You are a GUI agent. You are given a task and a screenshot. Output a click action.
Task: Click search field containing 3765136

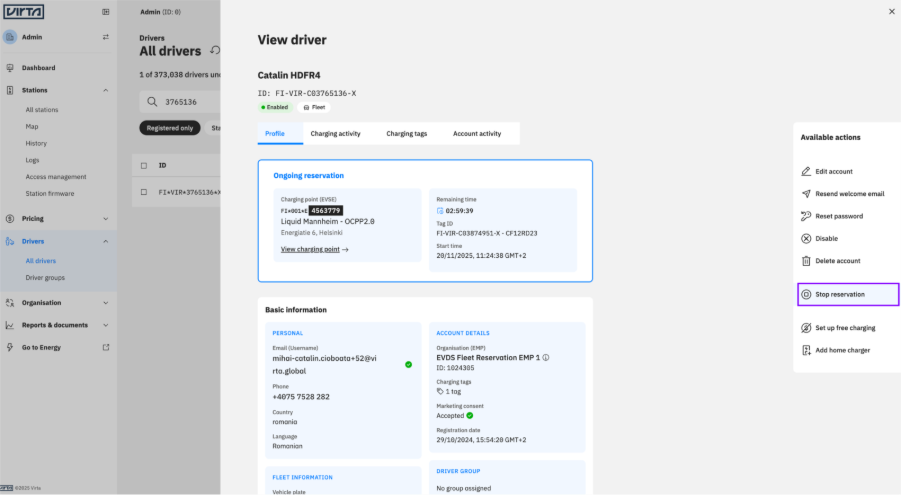click(180, 102)
